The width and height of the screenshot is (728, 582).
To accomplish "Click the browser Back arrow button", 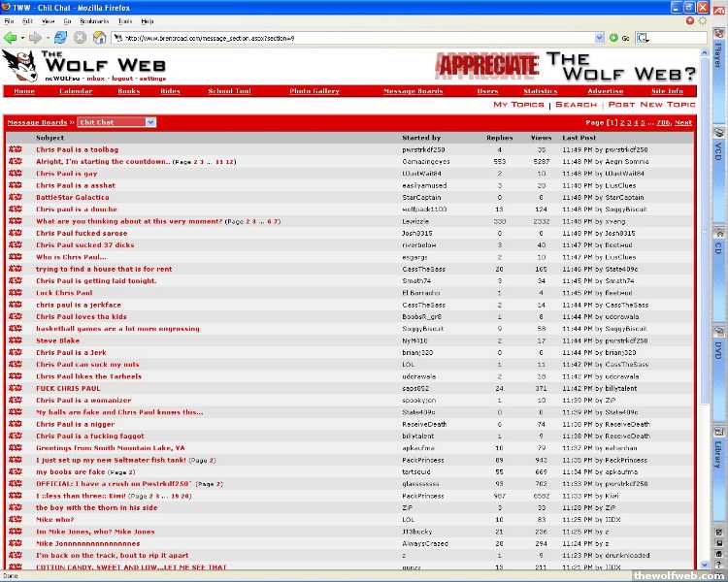I will 11,38.
